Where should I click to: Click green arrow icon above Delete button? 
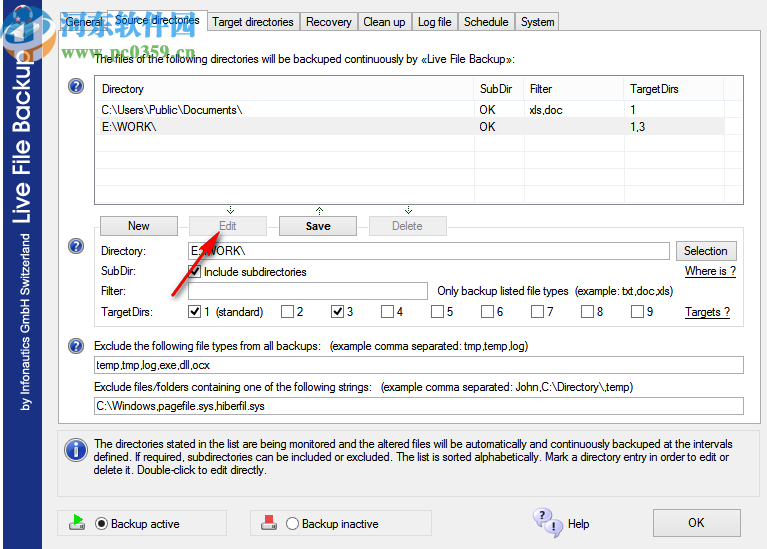[408, 210]
